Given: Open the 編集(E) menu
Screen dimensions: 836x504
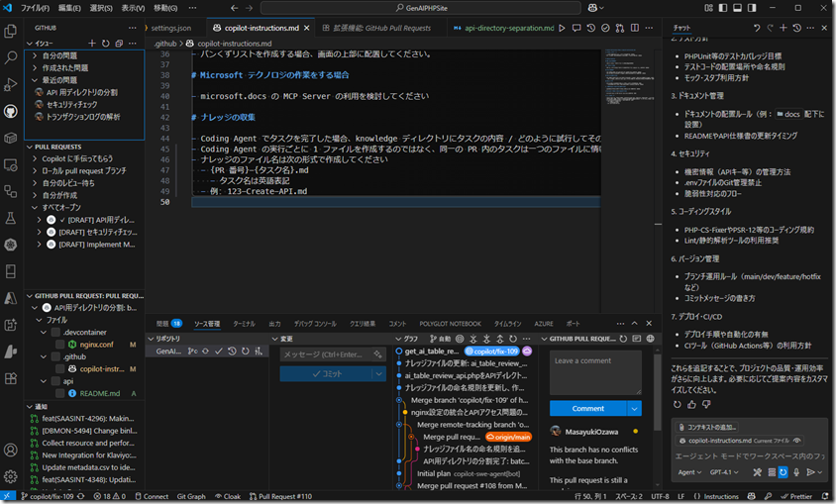Looking at the screenshot, I should (x=69, y=8).
